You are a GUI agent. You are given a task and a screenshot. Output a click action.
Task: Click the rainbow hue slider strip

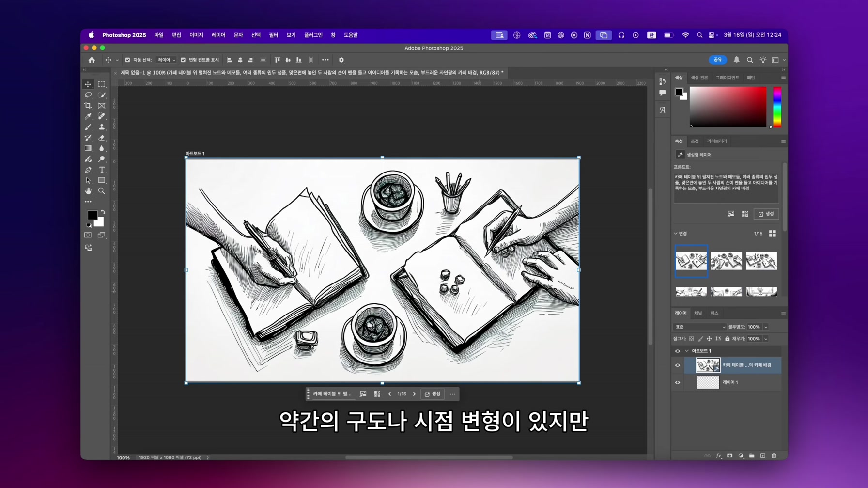tap(777, 107)
